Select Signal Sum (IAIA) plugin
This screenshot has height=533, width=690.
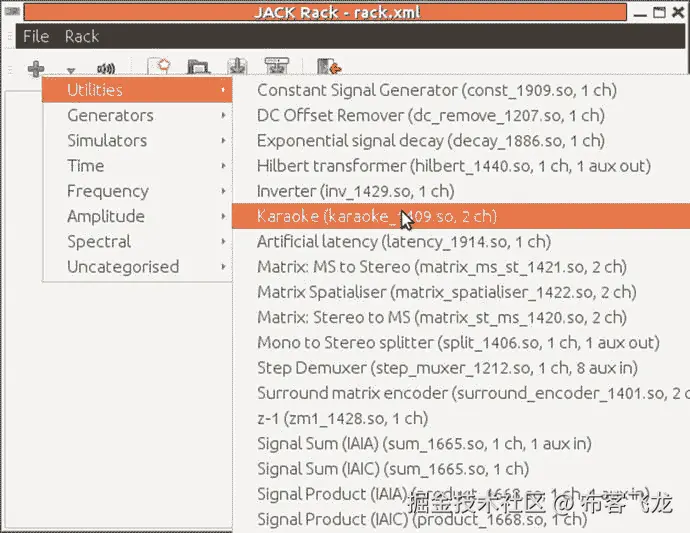(x=461, y=444)
